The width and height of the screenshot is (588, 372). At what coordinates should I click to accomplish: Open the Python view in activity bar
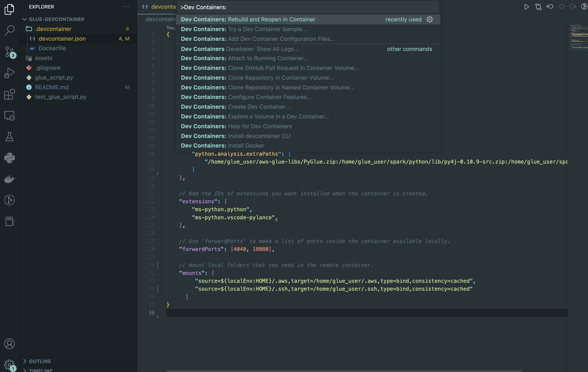coord(10,158)
